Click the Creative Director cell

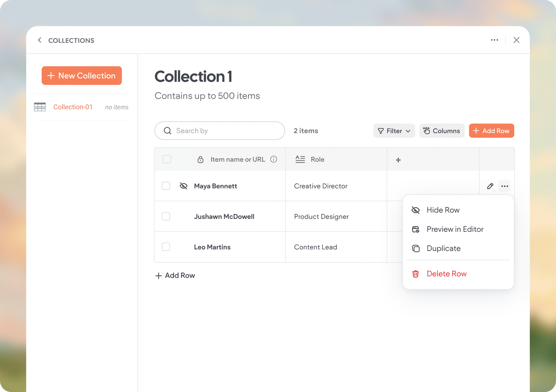coord(336,186)
